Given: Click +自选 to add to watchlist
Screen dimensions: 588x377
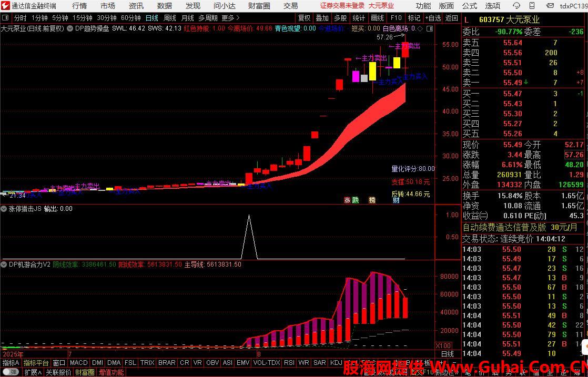Looking at the screenshot, I should (433, 17).
